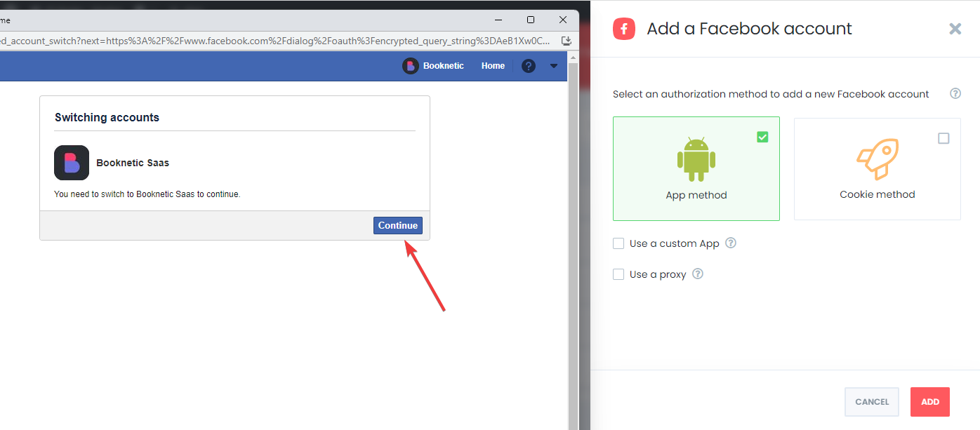
Task: Select the App method card
Action: click(x=696, y=168)
